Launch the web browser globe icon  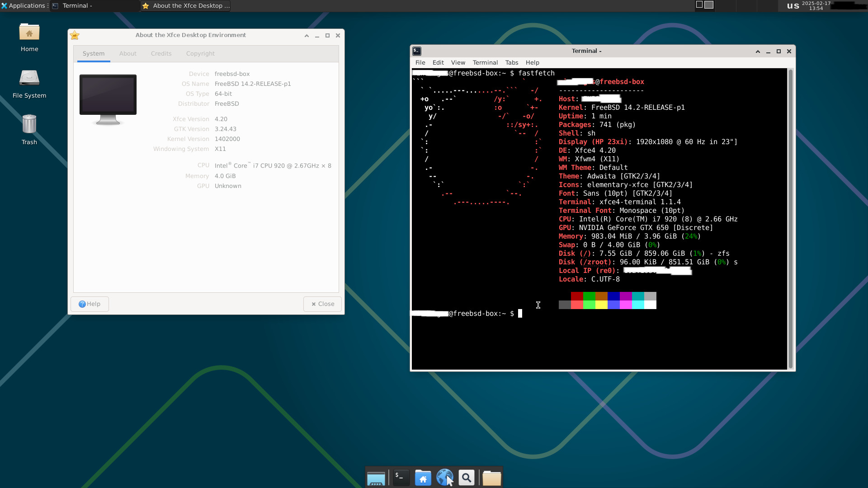[x=444, y=478]
